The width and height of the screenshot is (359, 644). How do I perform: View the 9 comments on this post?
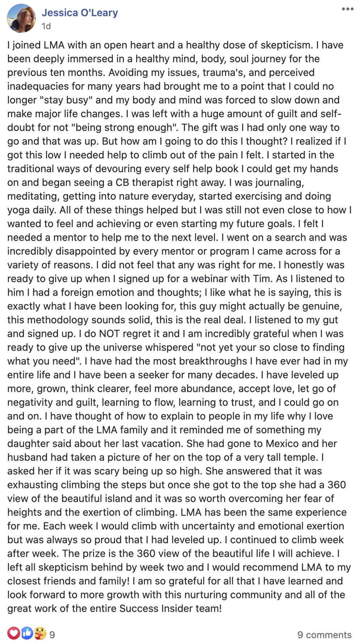[324, 635]
